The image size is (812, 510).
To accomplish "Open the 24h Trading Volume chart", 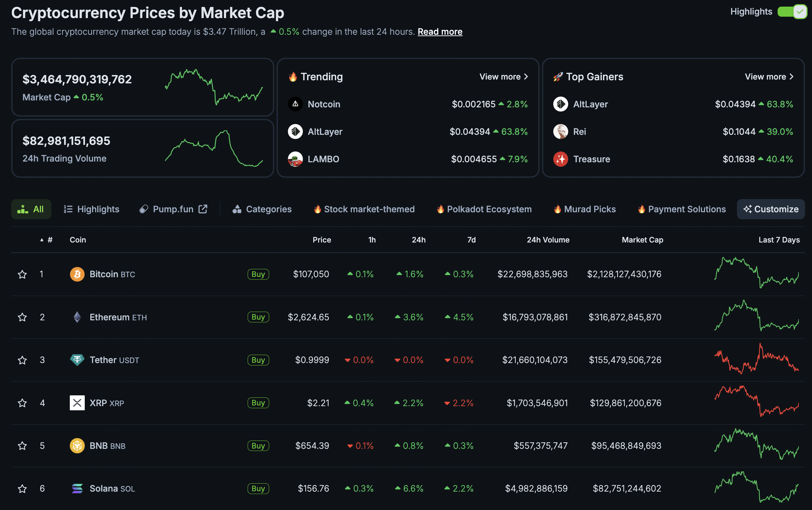I will click(x=214, y=148).
